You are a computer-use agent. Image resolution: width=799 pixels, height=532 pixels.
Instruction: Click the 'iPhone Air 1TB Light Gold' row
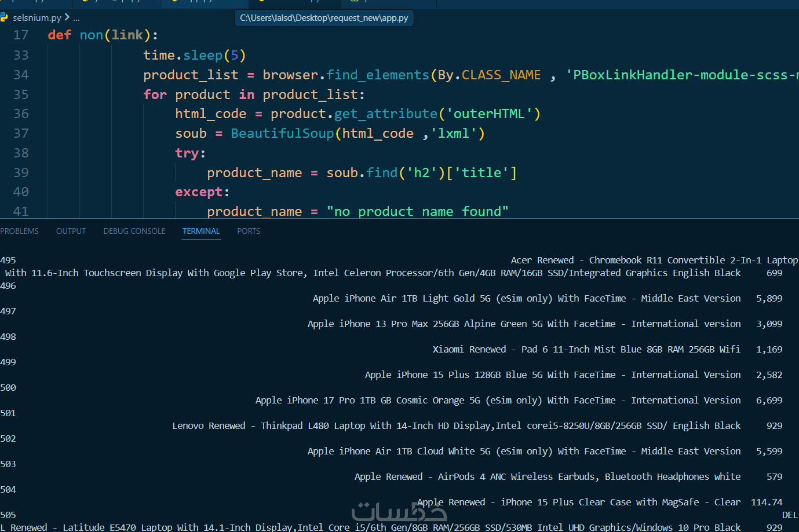tap(527, 299)
